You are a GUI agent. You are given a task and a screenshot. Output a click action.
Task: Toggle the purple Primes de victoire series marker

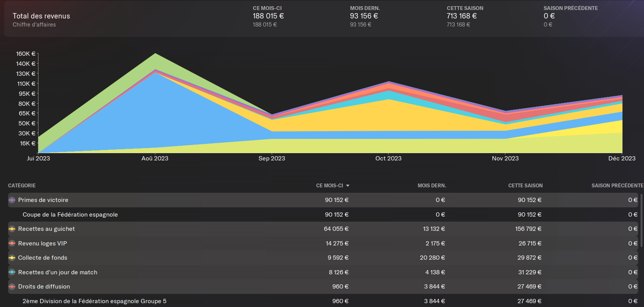[12, 200]
